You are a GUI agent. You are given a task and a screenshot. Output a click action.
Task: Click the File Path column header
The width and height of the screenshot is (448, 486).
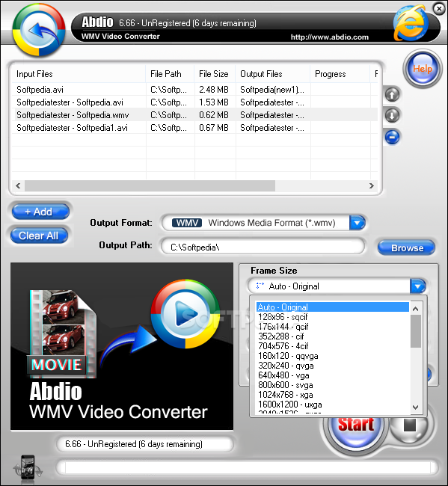click(x=170, y=74)
